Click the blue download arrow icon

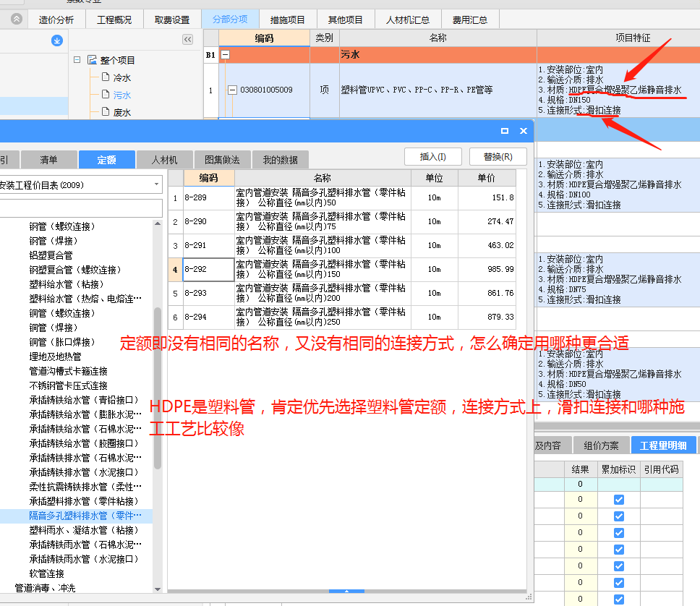click(x=56, y=40)
